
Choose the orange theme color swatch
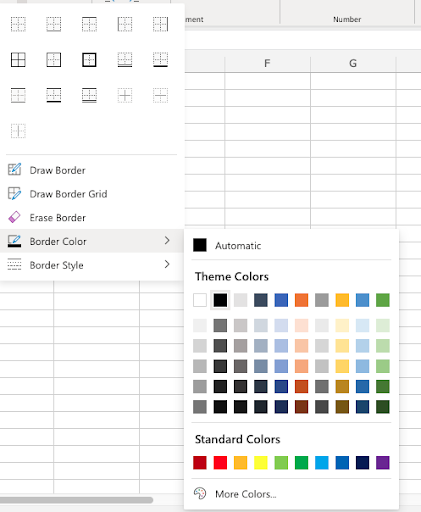click(301, 300)
